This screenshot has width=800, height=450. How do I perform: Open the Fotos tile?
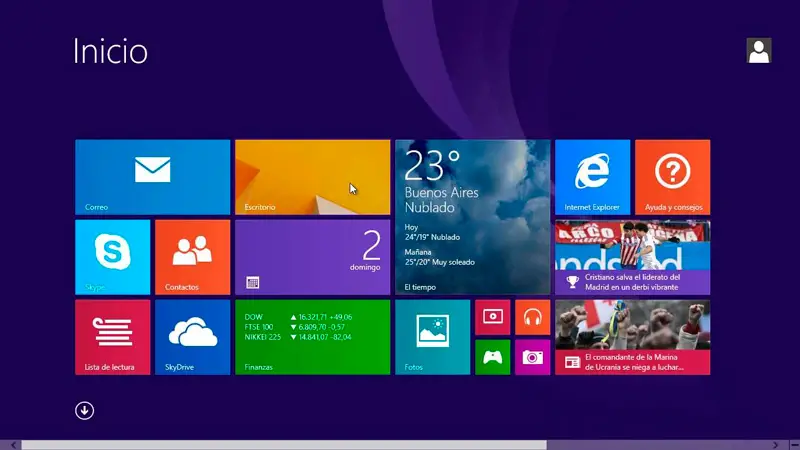[x=433, y=337]
